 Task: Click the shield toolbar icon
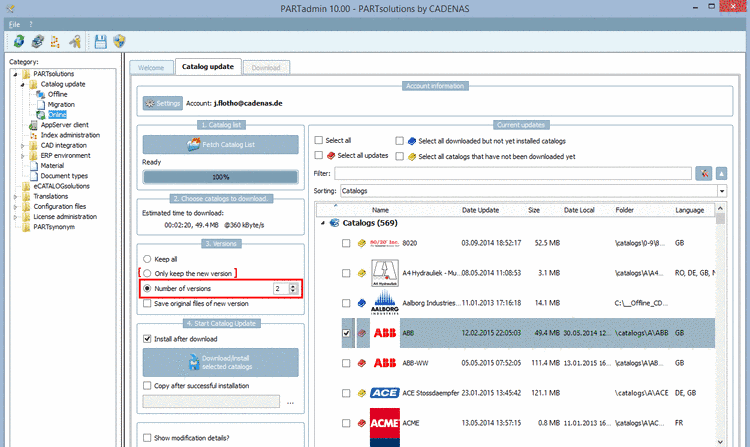tap(119, 42)
